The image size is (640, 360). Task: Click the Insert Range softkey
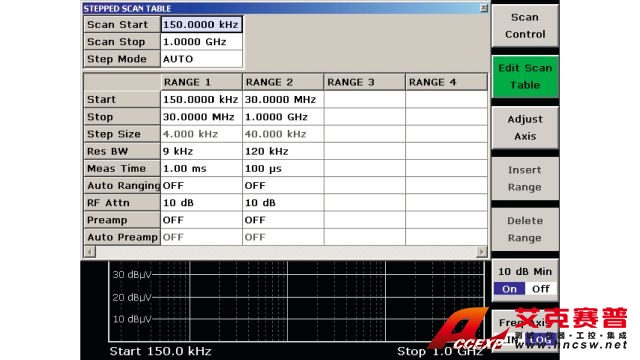525,178
